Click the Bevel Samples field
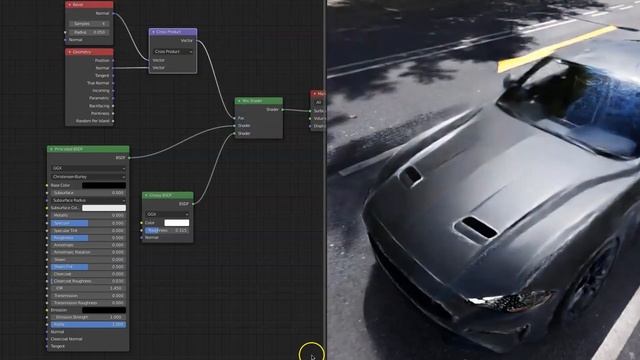 click(89, 24)
